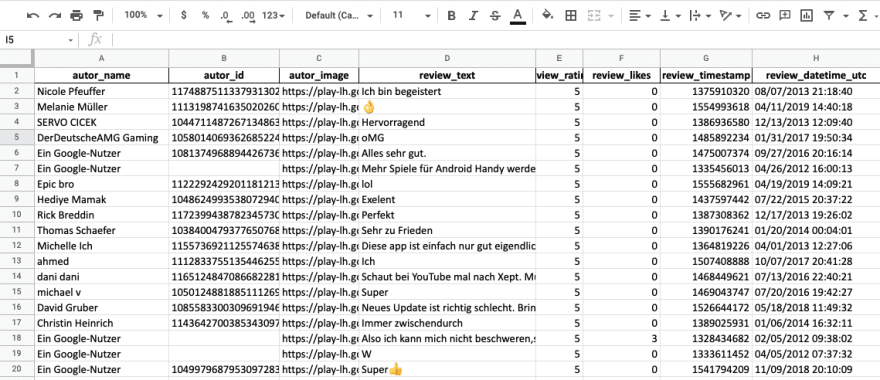The image size is (880, 380).
Task: Select column D header
Action: [x=447, y=58]
